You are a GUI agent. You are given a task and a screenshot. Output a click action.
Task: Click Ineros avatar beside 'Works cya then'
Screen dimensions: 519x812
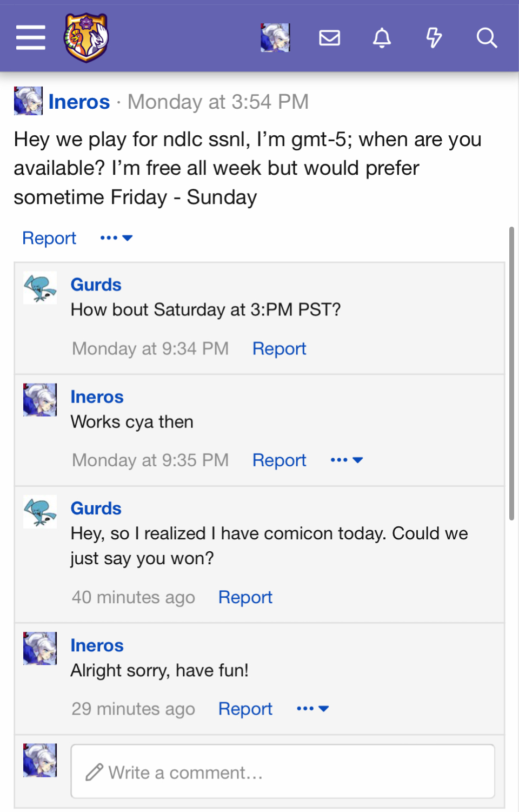[x=40, y=400]
